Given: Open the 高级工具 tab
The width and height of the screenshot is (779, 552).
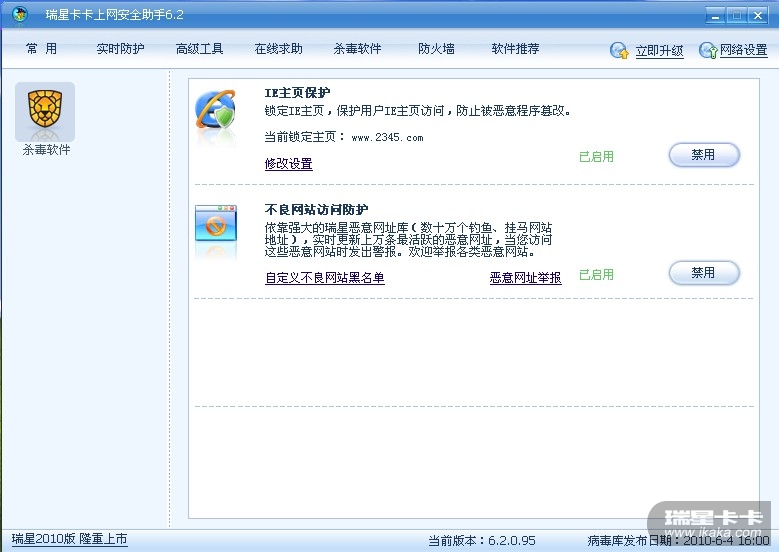Looking at the screenshot, I should 199,49.
